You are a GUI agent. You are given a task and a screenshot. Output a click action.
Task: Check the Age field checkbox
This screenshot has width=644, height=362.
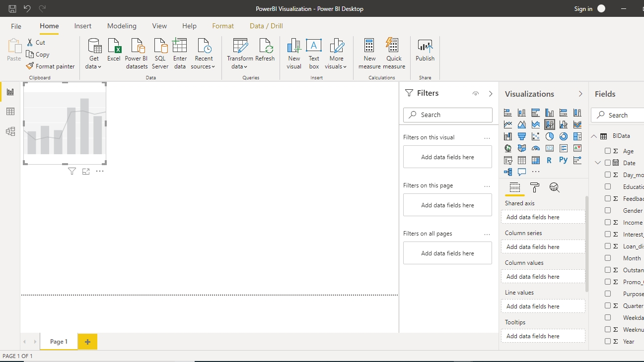tap(608, 151)
